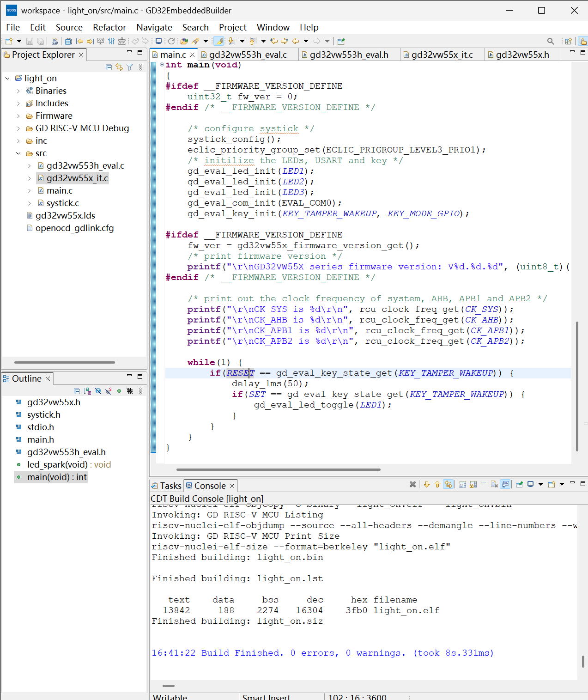Expand the Firmware folder
Screen dimensions: 588x700
[x=18, y=116]
